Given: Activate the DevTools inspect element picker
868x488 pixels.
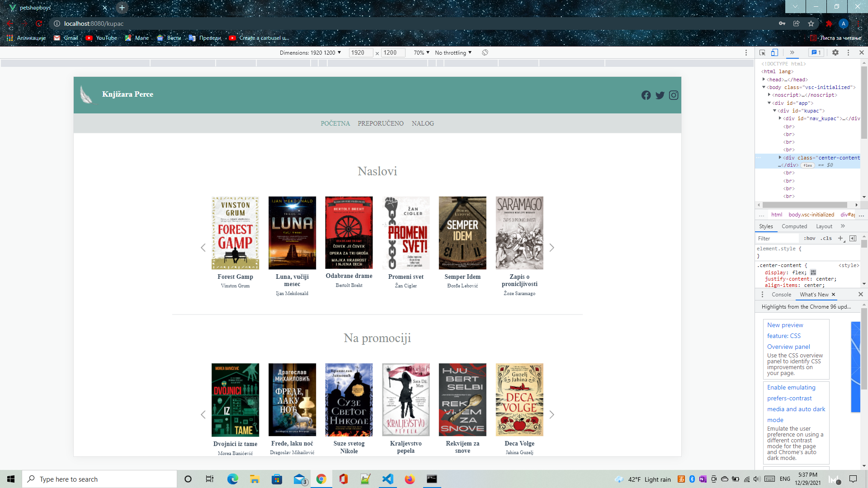Looking at the screenshot, I should click(762, 52).
